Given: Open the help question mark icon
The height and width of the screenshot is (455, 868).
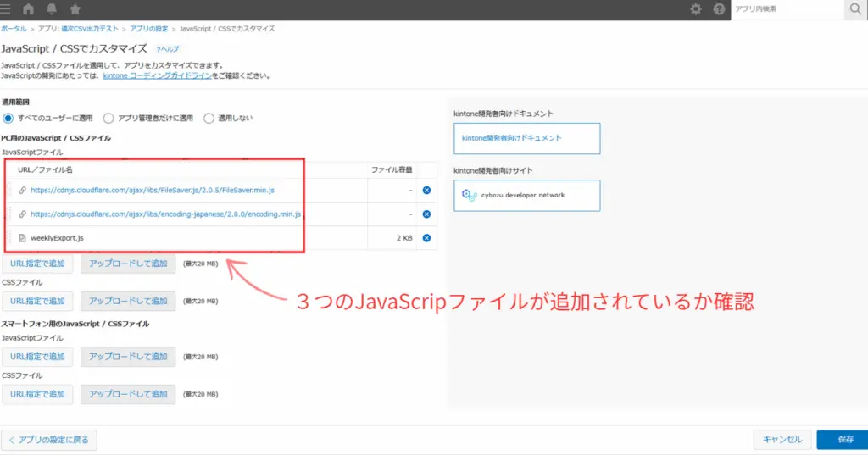Looking at the screenshot, I should click(719, 8).
